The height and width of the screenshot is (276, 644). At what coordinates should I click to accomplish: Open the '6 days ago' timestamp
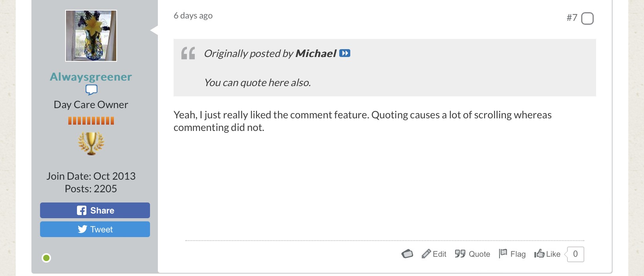(x=193, y=16)
